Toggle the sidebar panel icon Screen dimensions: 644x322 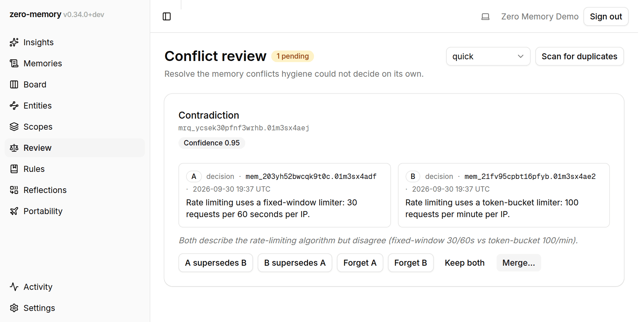click(x=167, y=16)
